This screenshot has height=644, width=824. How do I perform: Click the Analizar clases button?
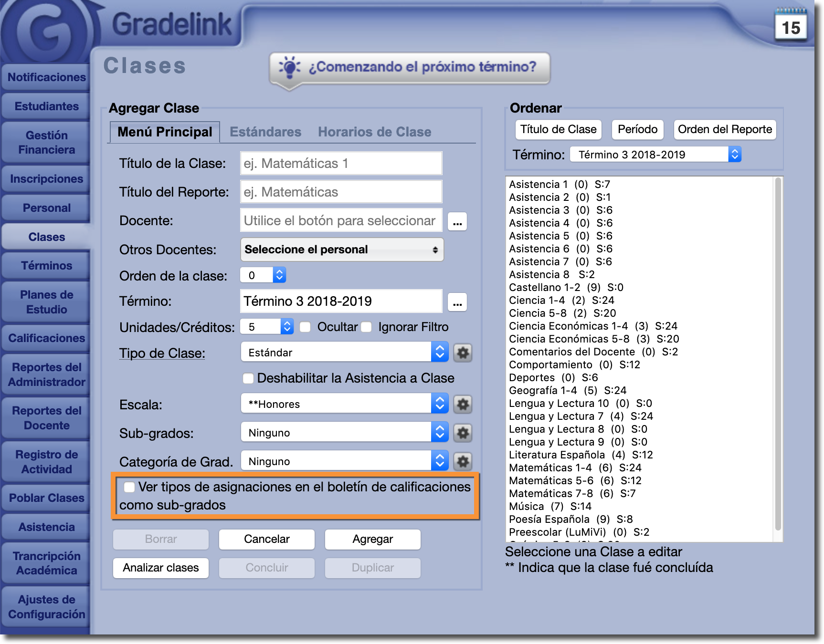coord(161,568)
